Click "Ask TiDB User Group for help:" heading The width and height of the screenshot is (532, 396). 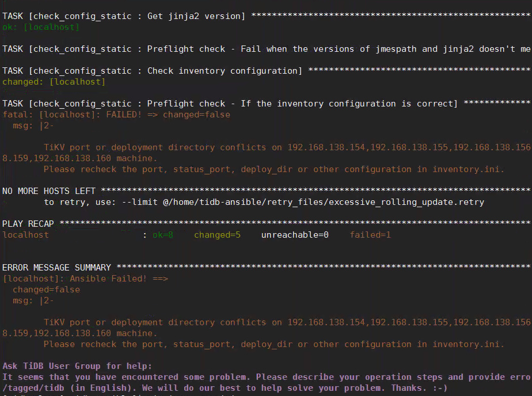(77, 366)
